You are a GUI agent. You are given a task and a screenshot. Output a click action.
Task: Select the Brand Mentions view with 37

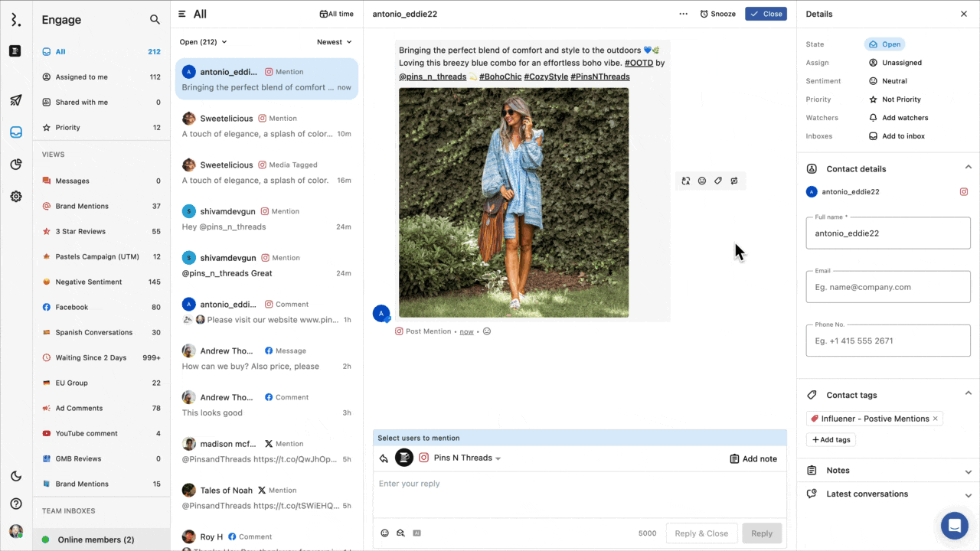81,206
